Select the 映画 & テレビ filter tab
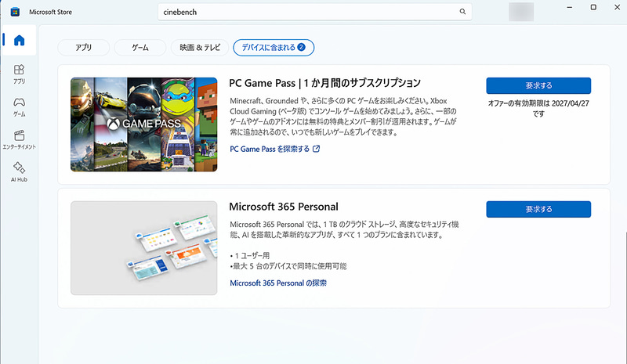Viewport: 627px width, 364px height. pos(200,48)
